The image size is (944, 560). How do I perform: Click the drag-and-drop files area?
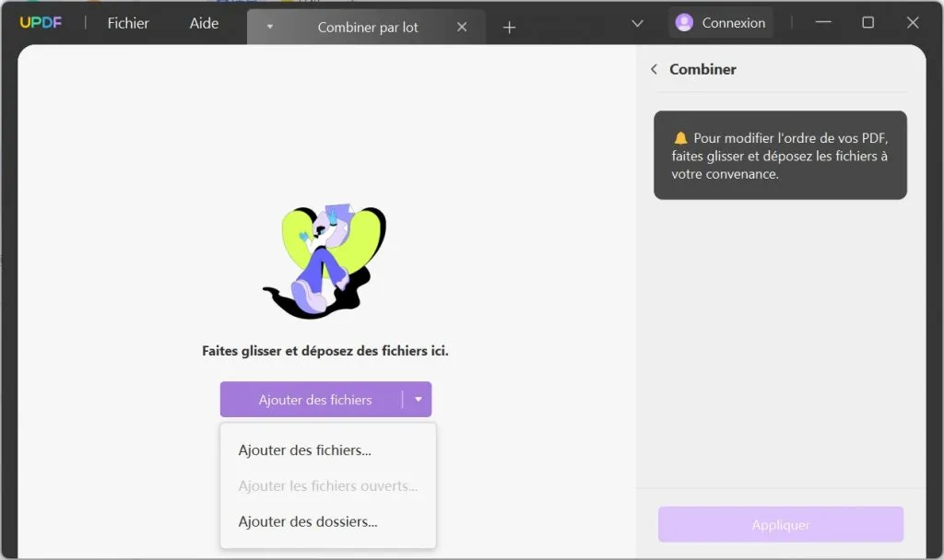[325, 351]
